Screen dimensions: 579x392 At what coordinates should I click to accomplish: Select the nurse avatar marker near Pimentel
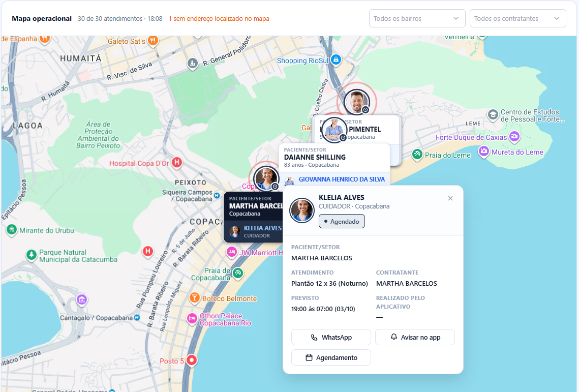pyautogui.click(x=334, y=130)
